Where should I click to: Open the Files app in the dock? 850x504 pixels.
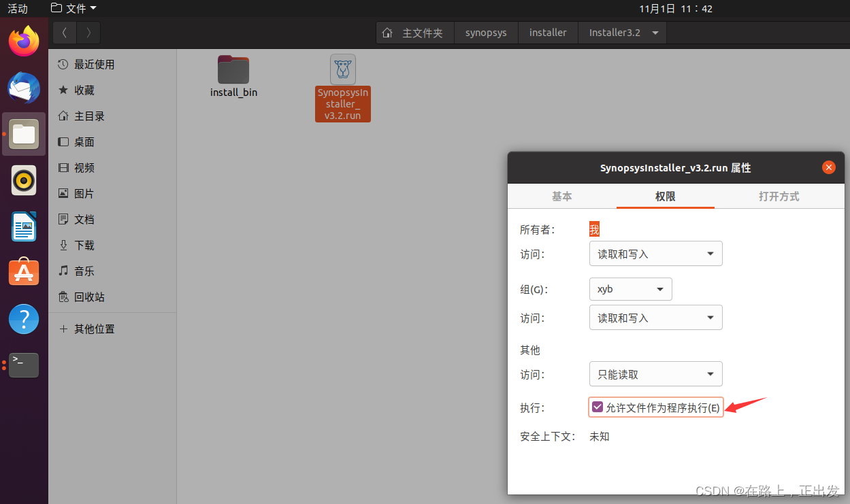coord(24,134)
